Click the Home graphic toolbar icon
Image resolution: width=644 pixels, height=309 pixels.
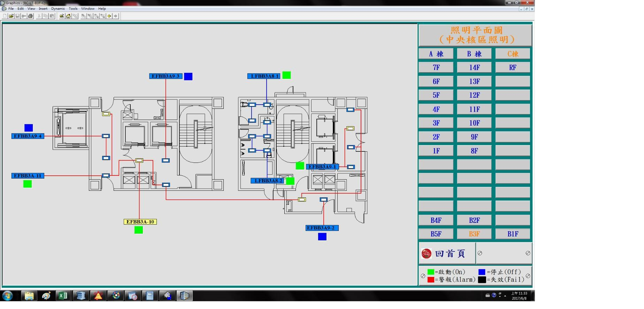(68, 16)
